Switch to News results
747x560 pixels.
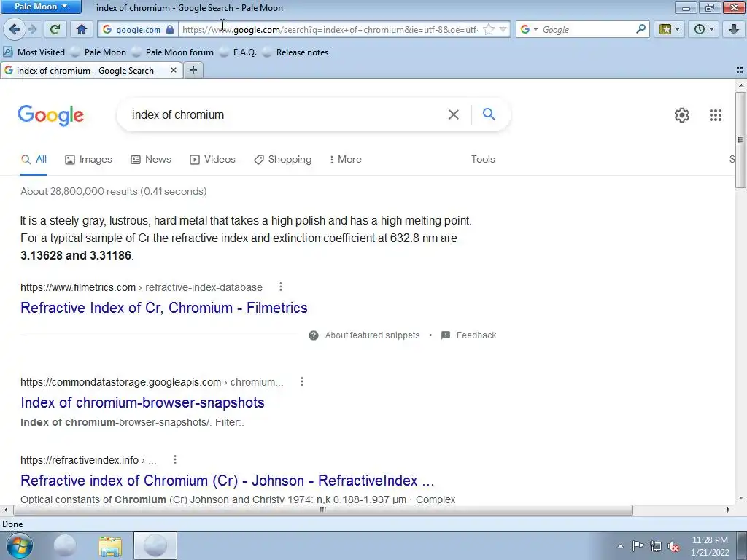click(x=151, y=159)
